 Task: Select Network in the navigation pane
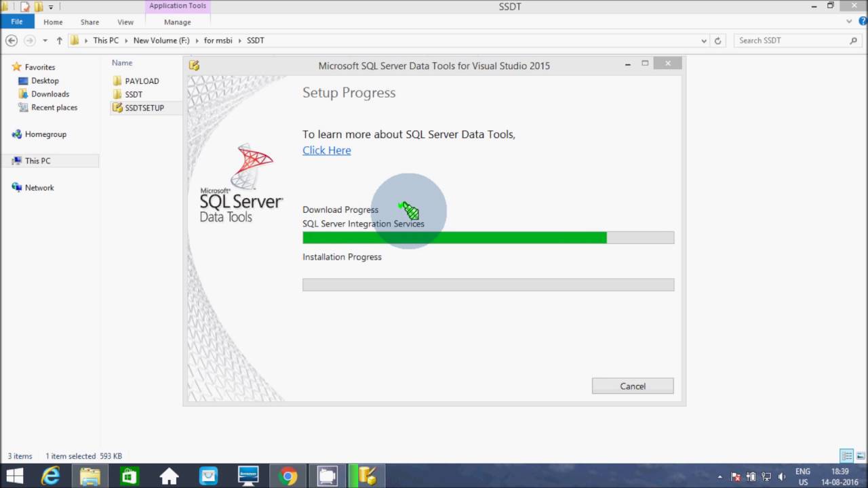click(x=39, y=188)
